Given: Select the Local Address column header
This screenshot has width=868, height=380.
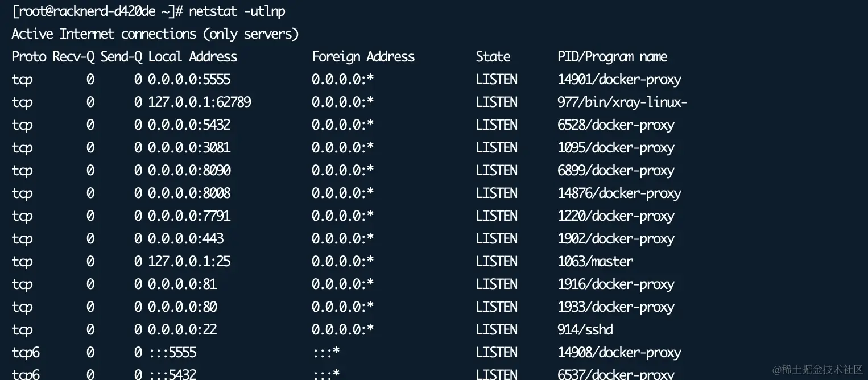Looking at the screenshot, I should coord(193,56).
